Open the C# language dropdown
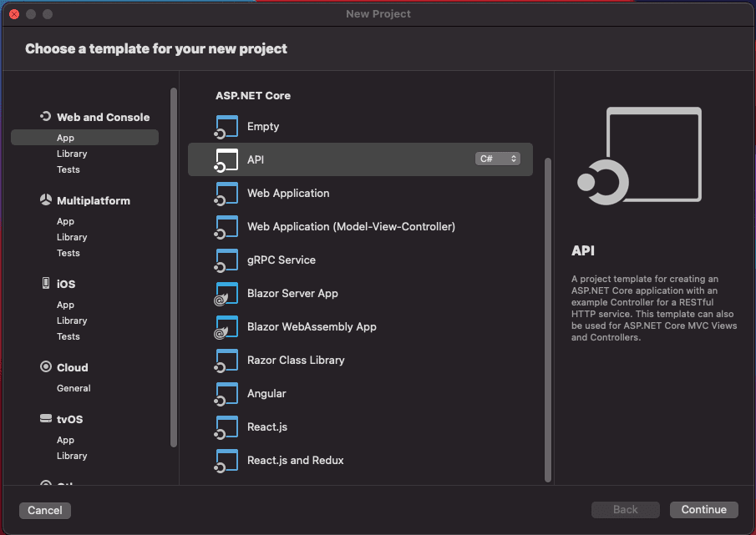The image size is (756, 535). click(x=498, y=158)
